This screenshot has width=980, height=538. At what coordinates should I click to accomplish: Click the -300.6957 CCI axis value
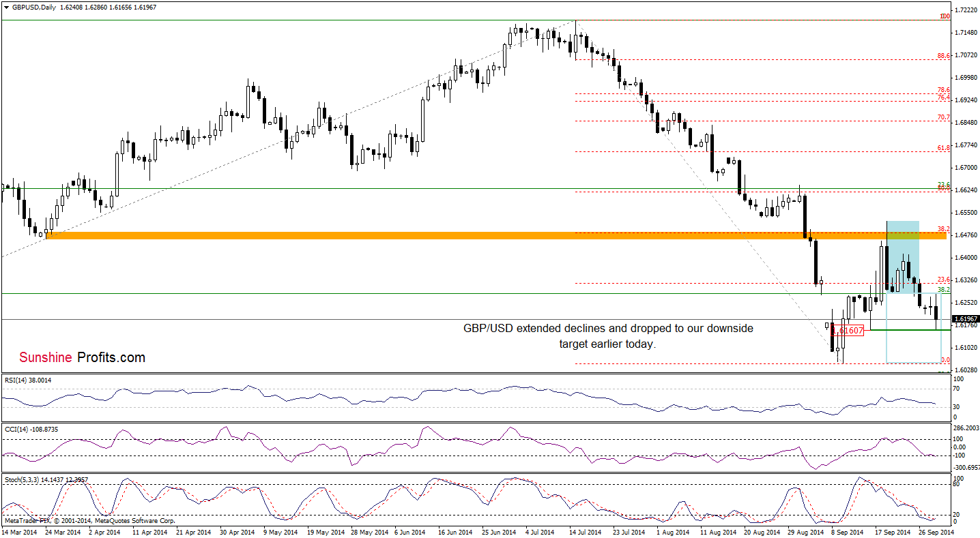[x=967, y=469]
